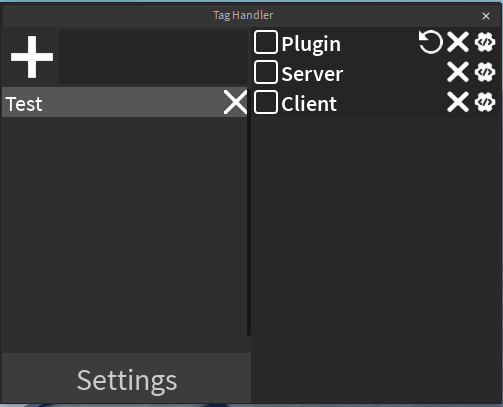Image resolution: width=503 pixels, height=407 pixels.
Task: Open the Settings button at the bottom
Action: [126, 378]
